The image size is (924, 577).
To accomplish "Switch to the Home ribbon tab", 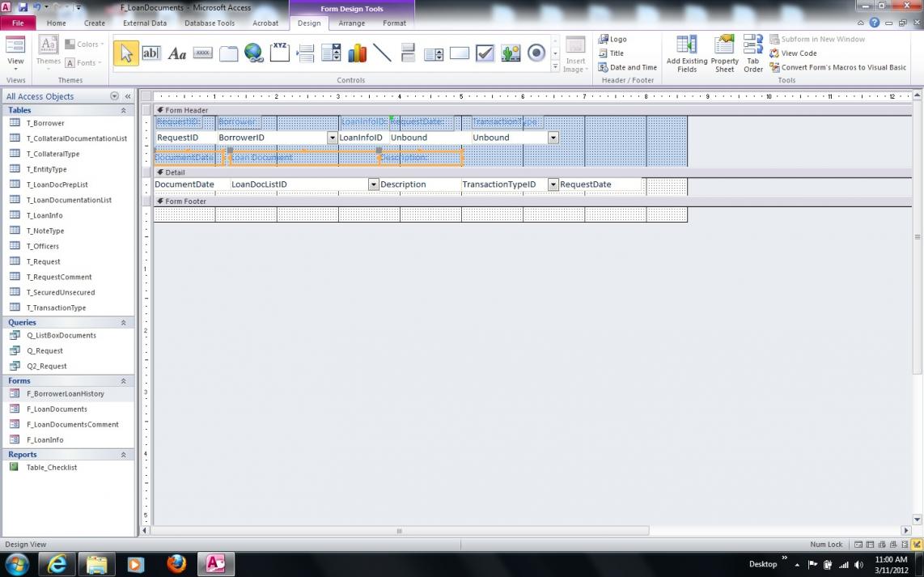I will 57,23.
